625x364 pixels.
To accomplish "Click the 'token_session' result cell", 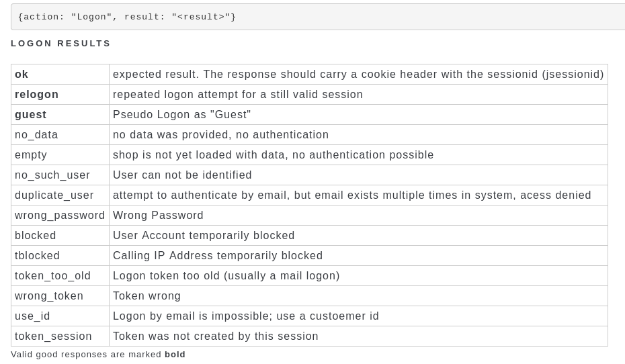I will click(60, 336).
